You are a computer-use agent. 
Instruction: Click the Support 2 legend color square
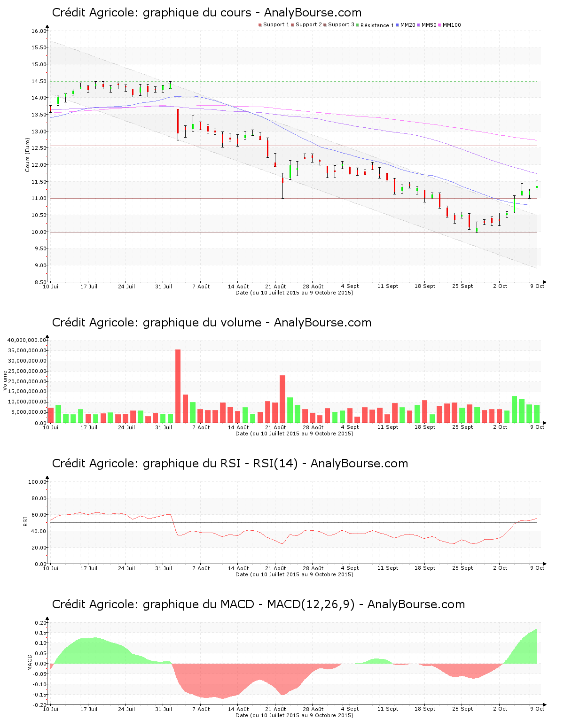[x=292, y=25]
